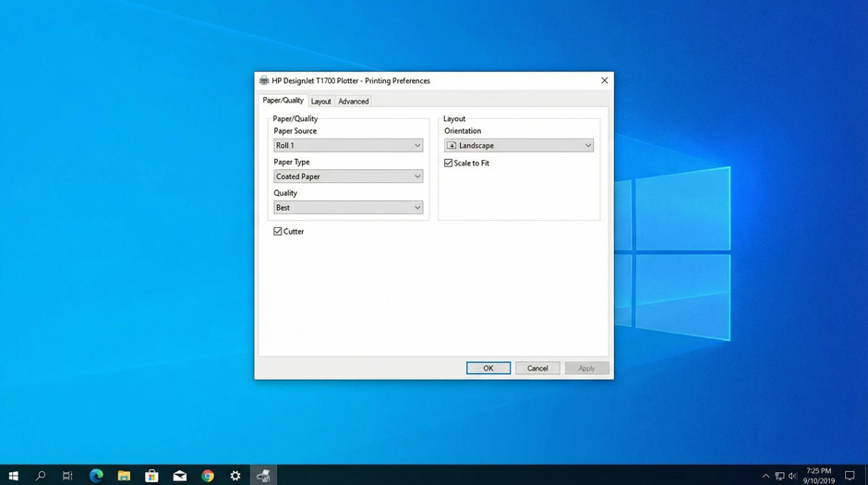
Task: Switch to the Layout tab
Action: 320,102
